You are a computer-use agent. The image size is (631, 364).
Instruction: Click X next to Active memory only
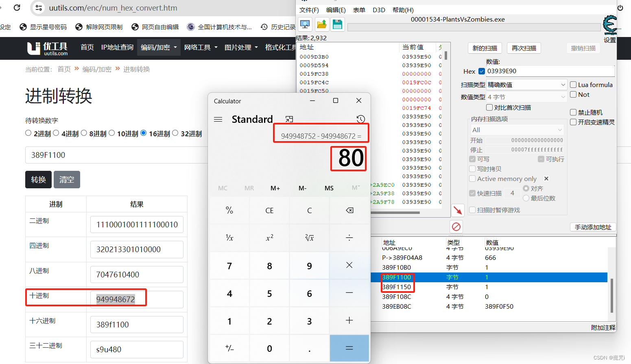(x=546, y=179)
